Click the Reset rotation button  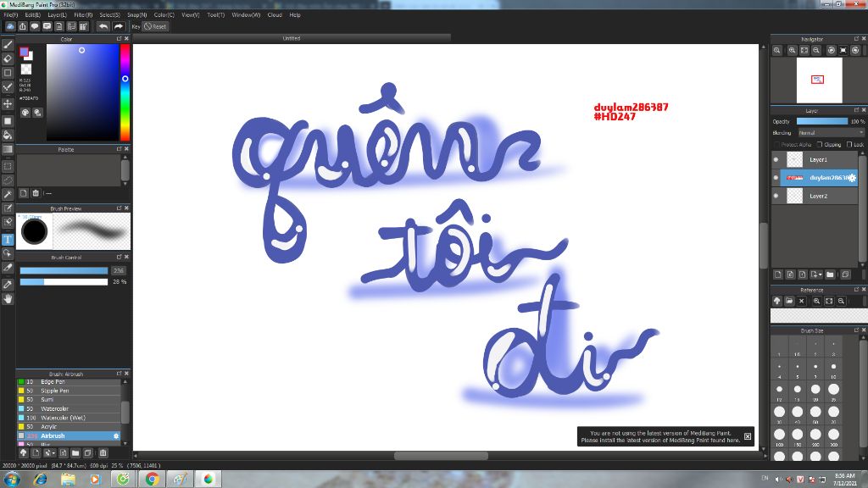[x=155, y=26]
